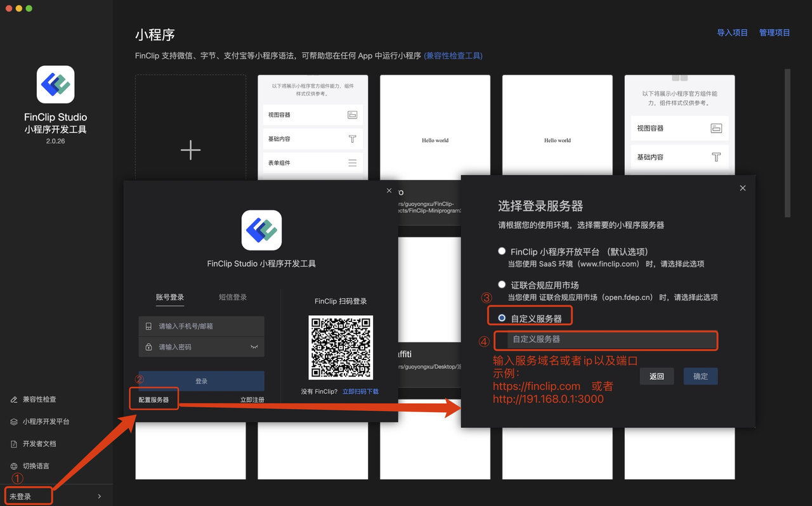
Task: Expand the 未登录 account chevron
Action: tap(100, 496)
